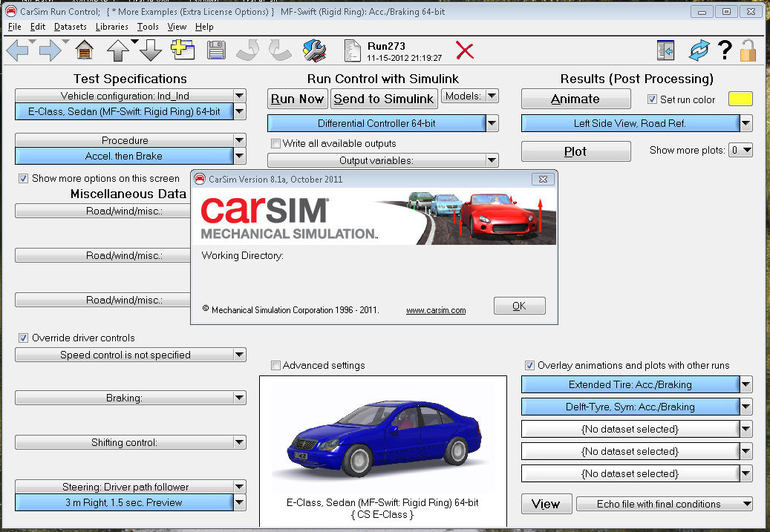
Task: Open help with the question mark icon
Action: (725, 50)
